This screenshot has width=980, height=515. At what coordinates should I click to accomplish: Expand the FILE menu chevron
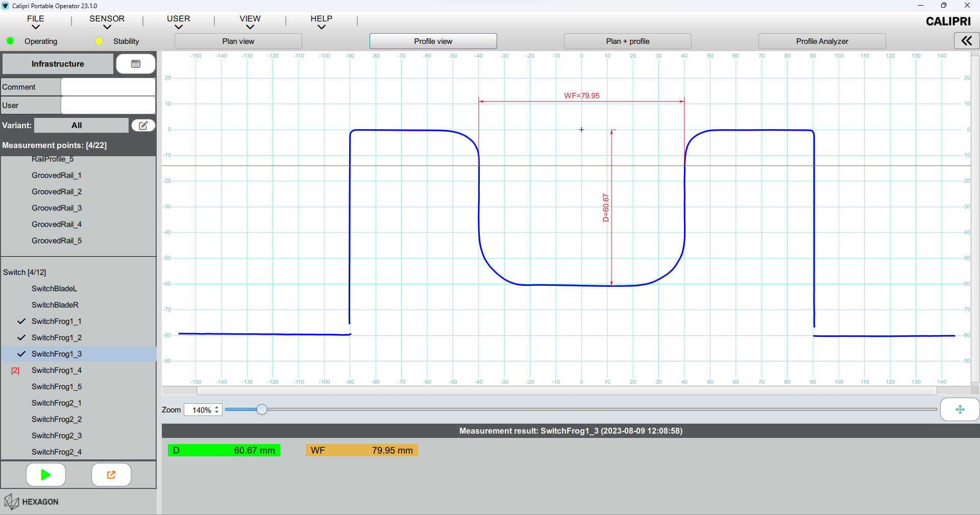pos(36,27)
